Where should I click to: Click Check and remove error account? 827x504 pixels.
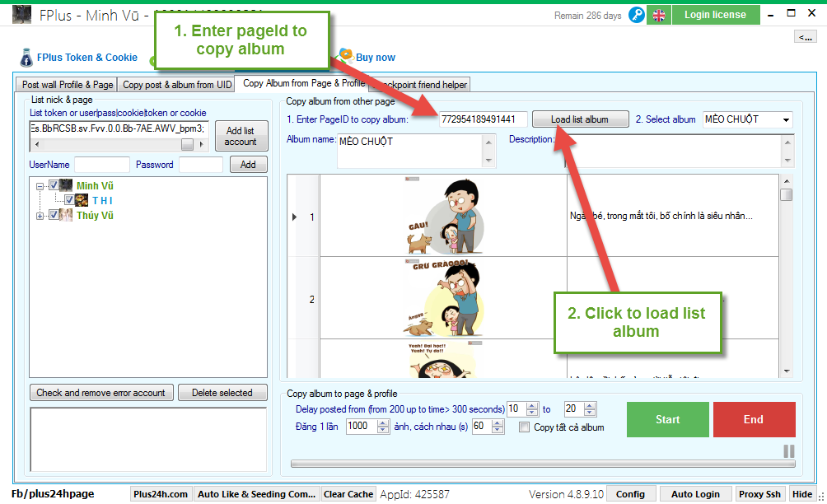[x=100, y=393]
